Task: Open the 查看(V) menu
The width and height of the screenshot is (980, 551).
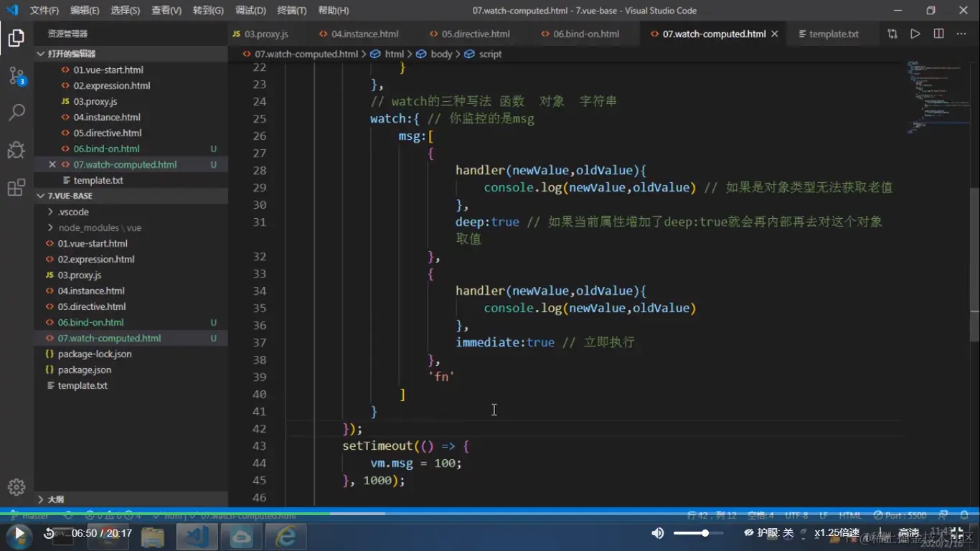Action: click(166, 11)
